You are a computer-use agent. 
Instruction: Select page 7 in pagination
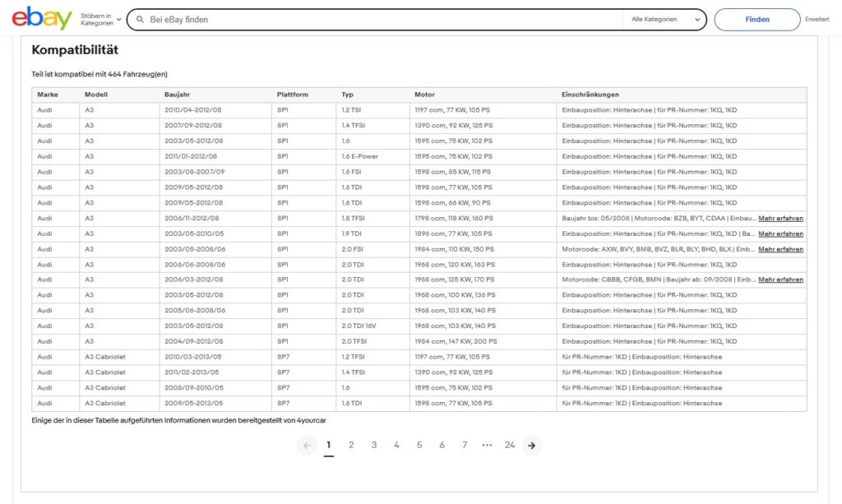pyautogui.click(x=464, y=445)
